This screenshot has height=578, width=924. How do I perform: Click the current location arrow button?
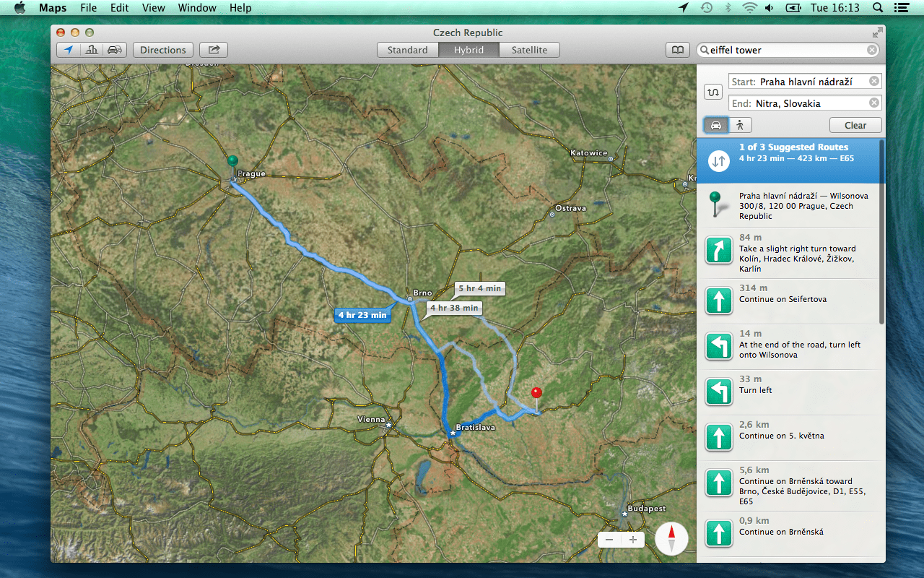69,50
